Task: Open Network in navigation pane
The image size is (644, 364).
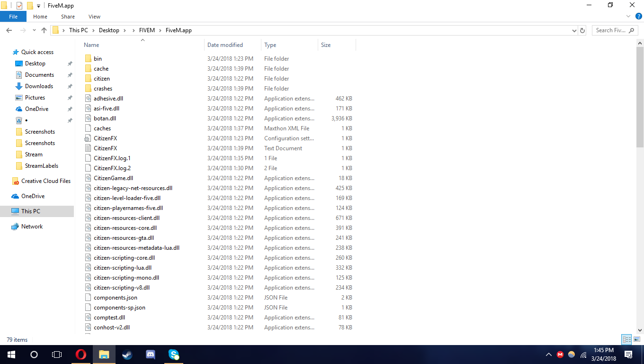Action: pos(32,227)
